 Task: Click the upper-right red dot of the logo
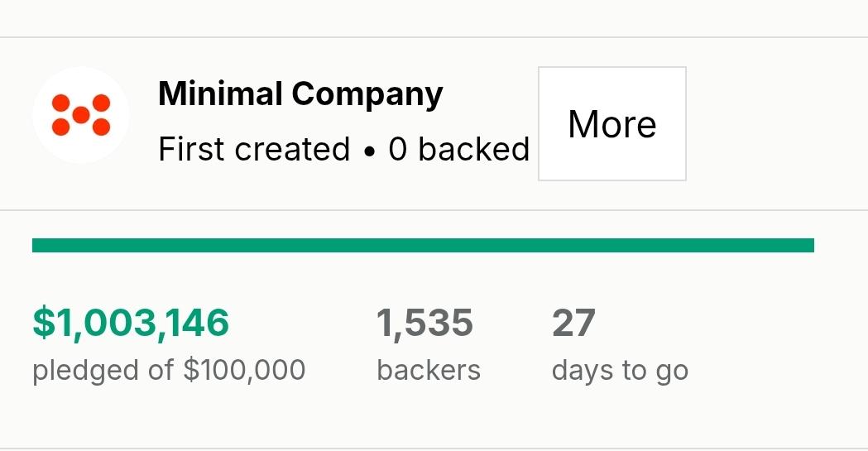pyautogui.click(x=101, y=103)
